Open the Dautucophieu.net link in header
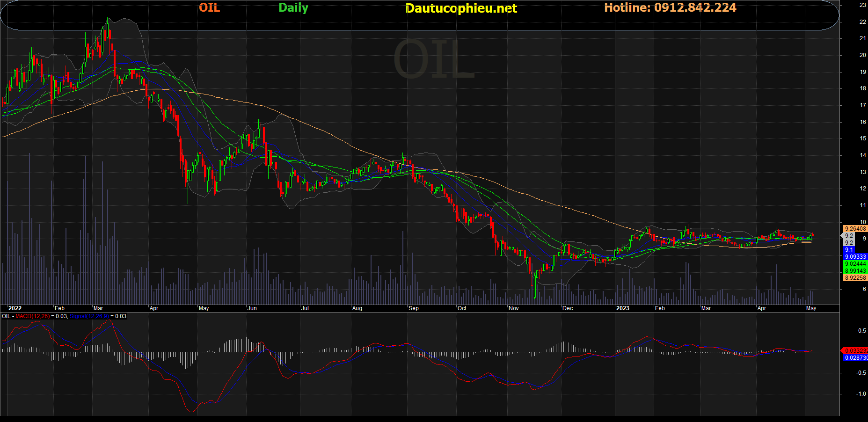868x422 pixels. pyautogui.click(x=461, y=8)
